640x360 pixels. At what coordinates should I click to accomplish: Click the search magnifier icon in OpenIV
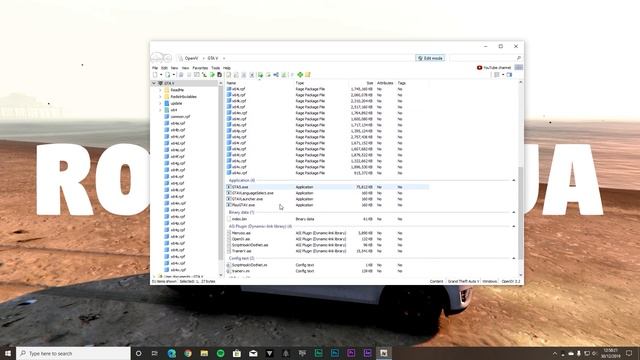(x=518, y=58)
